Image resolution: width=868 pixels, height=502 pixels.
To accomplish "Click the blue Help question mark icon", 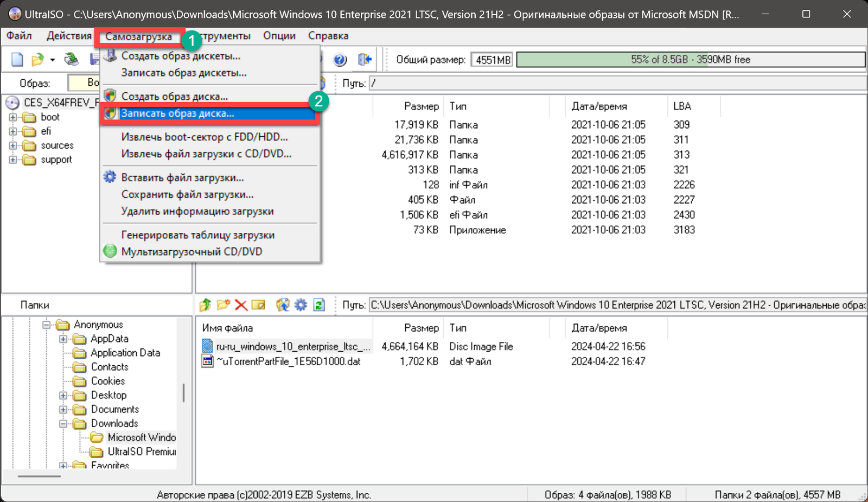I will pos(340,60).
